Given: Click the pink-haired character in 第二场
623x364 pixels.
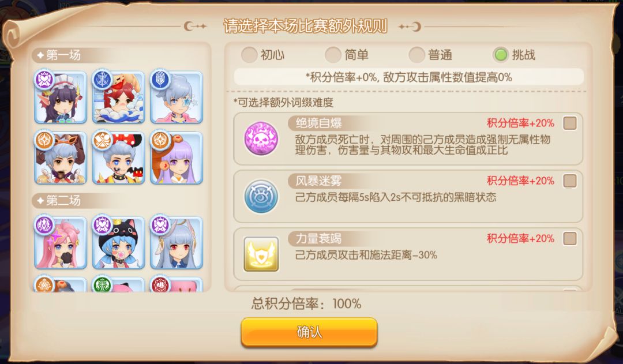Looking at the screenshot, I should pos(61,242).
